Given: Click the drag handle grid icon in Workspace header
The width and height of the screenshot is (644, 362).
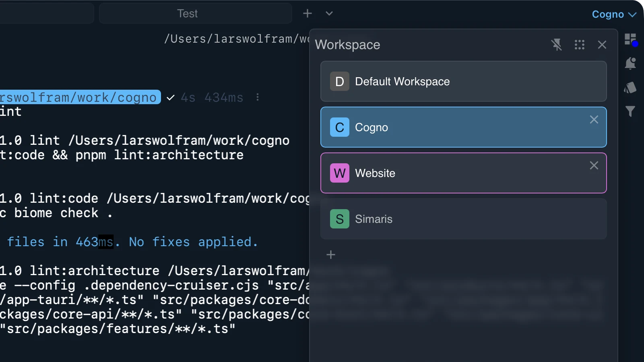Looking at the screenshot, I should pos(580,45).
